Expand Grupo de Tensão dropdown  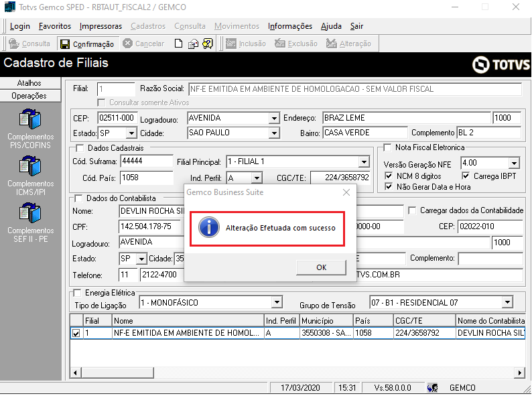pyautogui.click(x=508, y=302)
